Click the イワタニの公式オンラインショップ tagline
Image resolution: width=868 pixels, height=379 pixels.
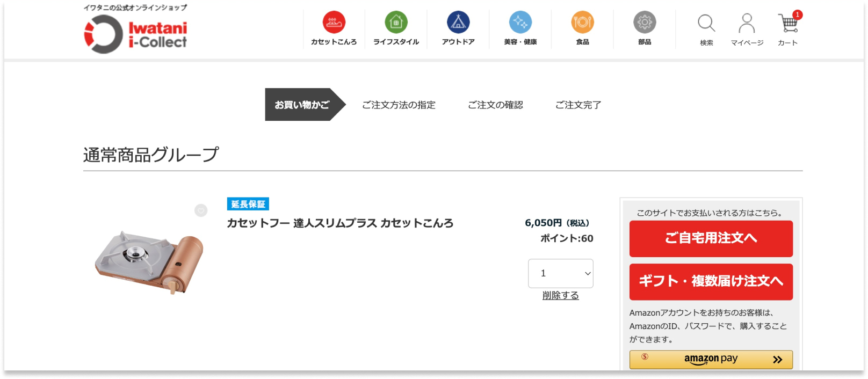pos(135,8)
